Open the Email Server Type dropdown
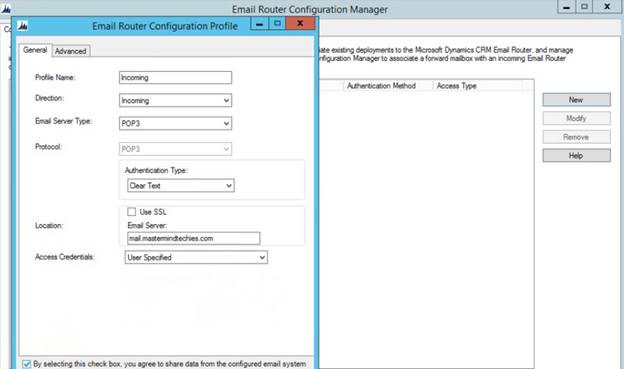Viewport: 624px width, 369px height. (x=175, y=123)
